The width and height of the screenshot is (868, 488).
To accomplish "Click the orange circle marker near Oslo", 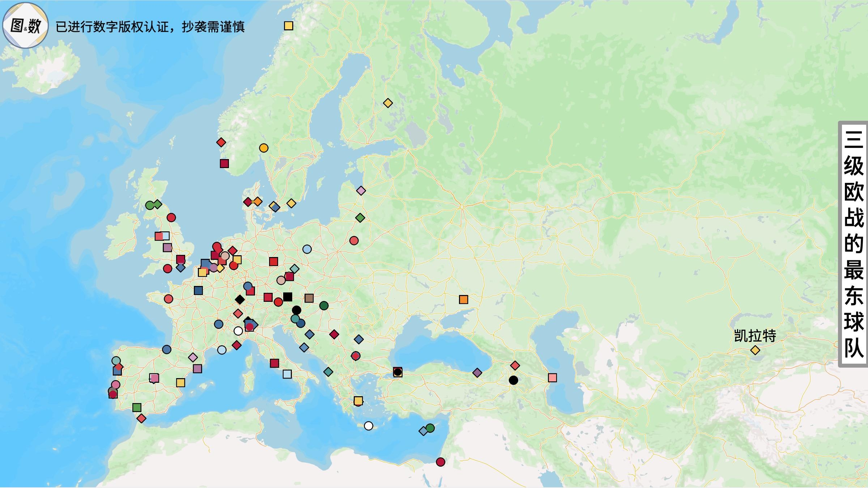I will [x=264, y=148].
